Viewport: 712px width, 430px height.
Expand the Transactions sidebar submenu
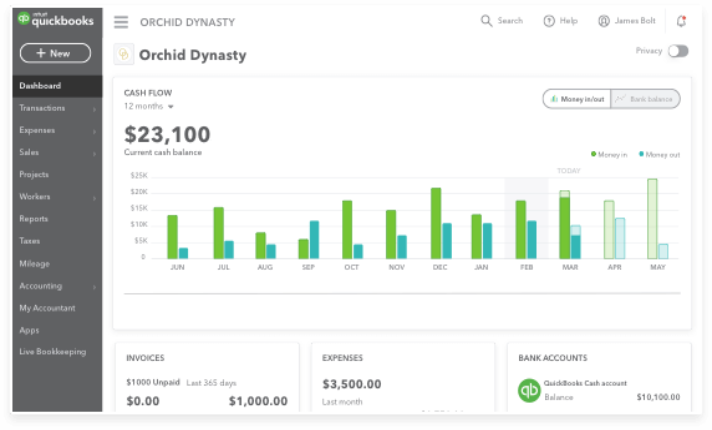coord(95,109)
